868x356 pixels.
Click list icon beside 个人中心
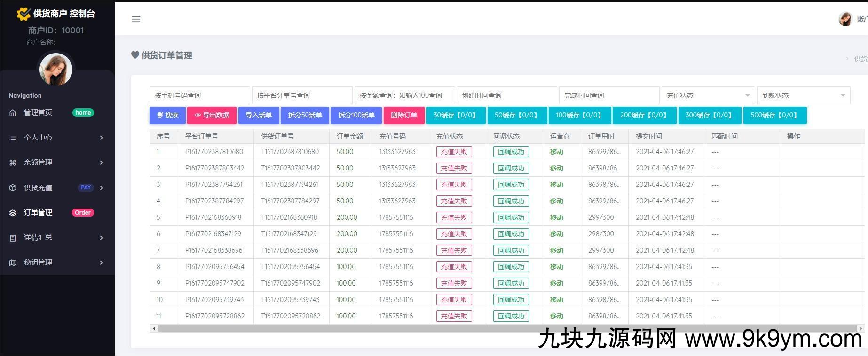[x=13, y=138]
